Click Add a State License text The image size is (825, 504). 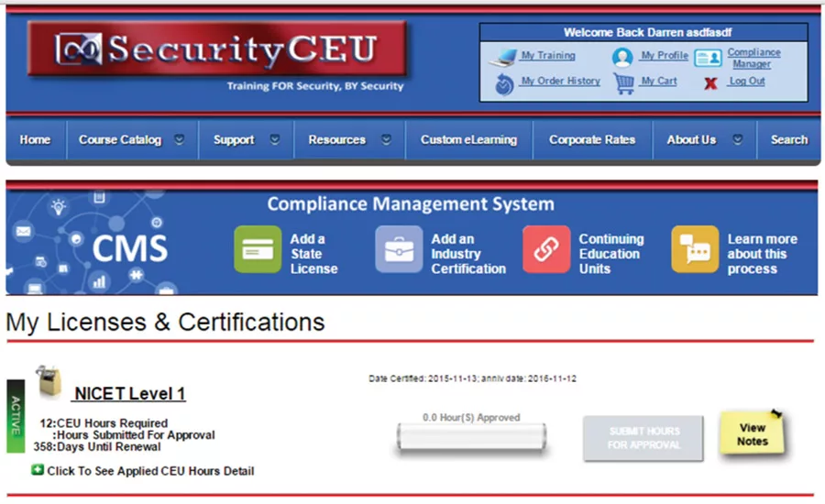click(x=313, y=254)
